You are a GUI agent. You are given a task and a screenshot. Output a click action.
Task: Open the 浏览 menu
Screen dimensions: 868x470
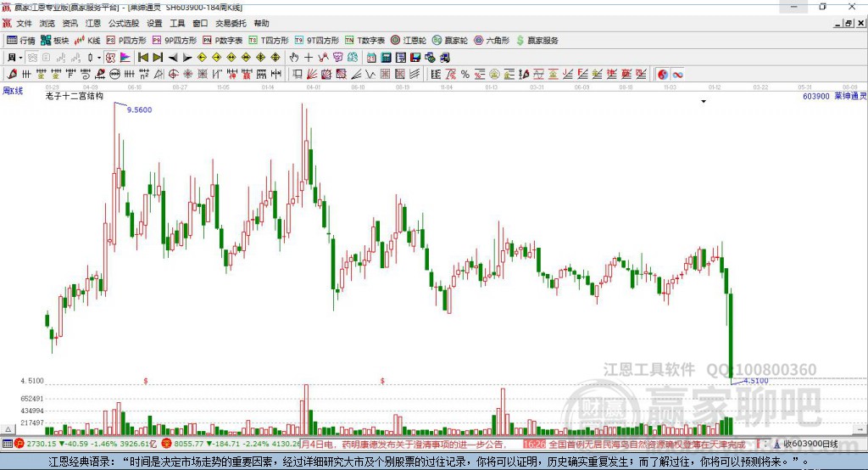pos(47,23)
